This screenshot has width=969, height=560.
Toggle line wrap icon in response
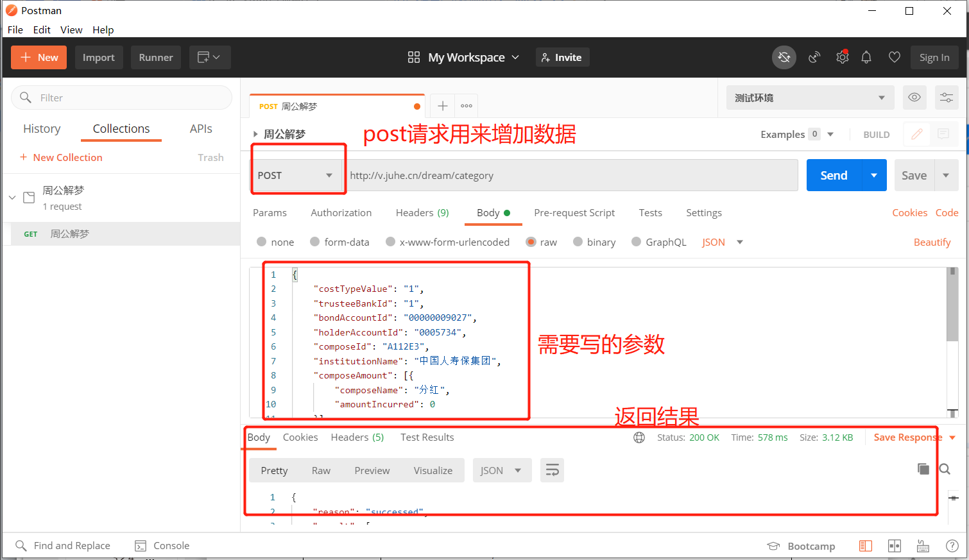point(552,470)
